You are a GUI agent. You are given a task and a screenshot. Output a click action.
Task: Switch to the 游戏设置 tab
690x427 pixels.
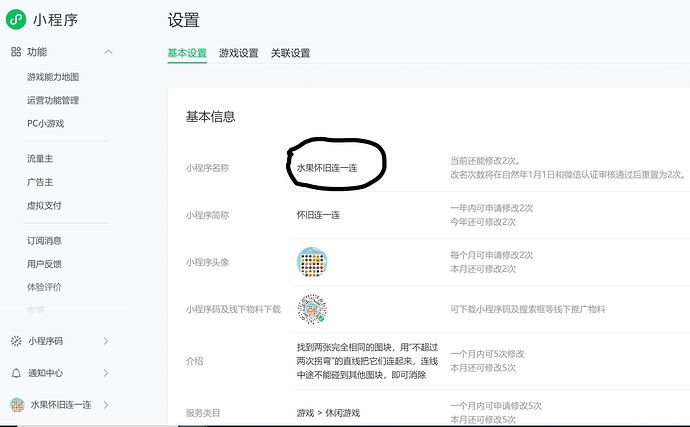pos(239,53)
